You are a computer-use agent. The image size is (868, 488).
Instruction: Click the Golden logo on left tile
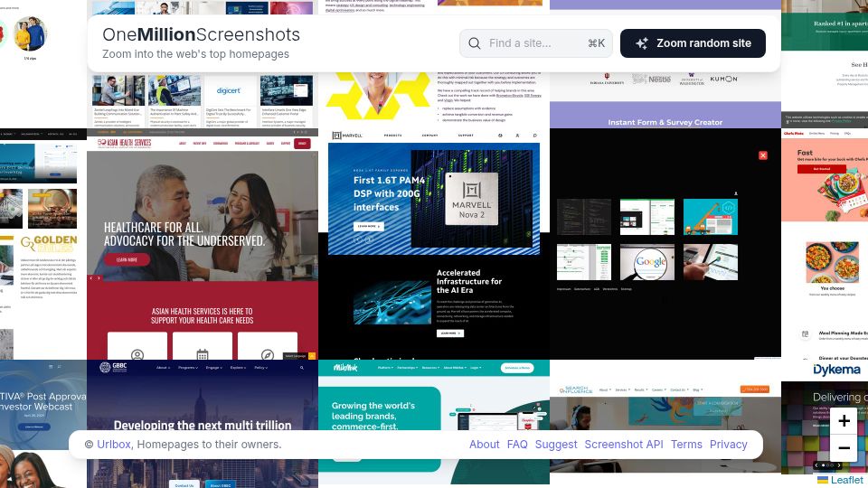49,243
